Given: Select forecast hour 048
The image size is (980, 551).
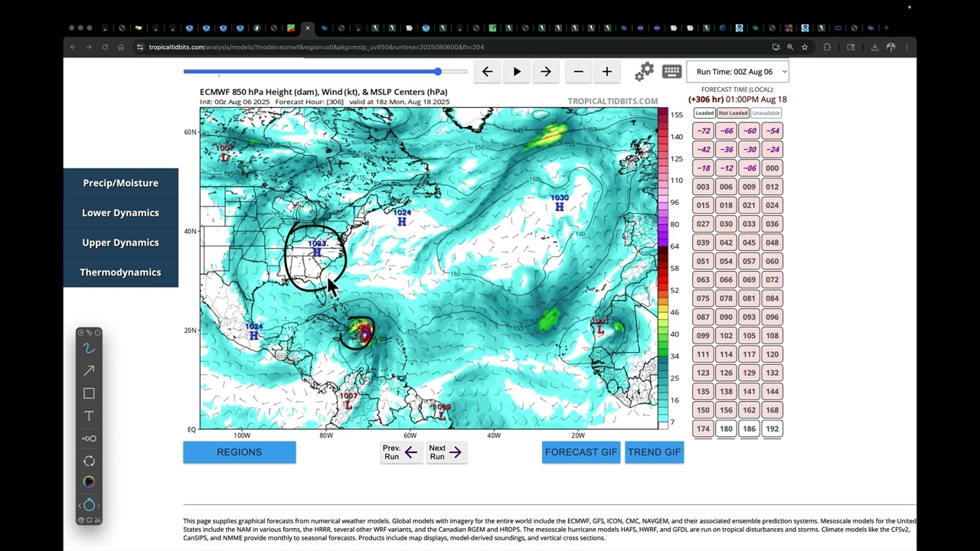Looking at the screenshot, I should coord(772,243).
